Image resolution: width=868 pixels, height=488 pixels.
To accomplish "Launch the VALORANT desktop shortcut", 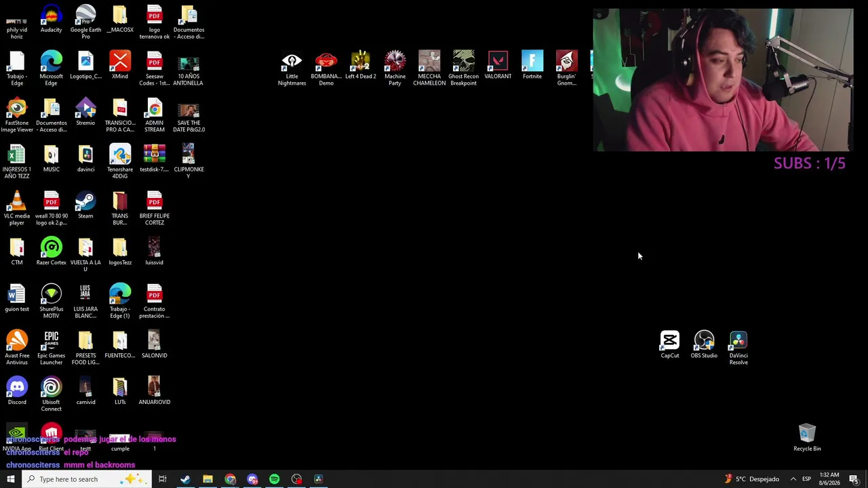I will [498, 66].
